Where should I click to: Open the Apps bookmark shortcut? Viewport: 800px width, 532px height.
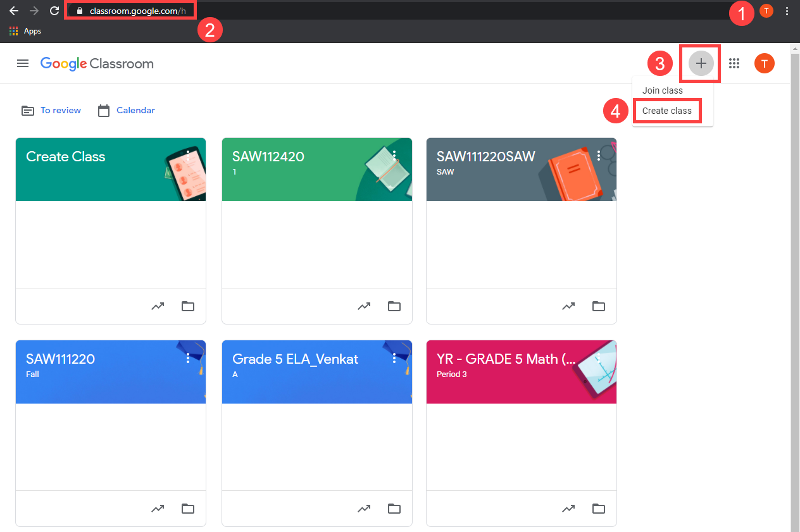coord(25,31)
